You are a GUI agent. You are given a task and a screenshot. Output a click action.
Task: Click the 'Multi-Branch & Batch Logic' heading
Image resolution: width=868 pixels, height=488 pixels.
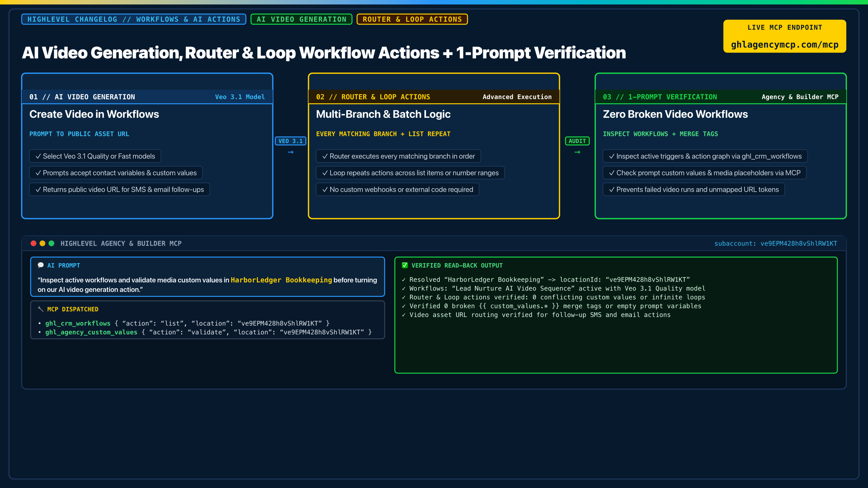(x=383, y=114)
